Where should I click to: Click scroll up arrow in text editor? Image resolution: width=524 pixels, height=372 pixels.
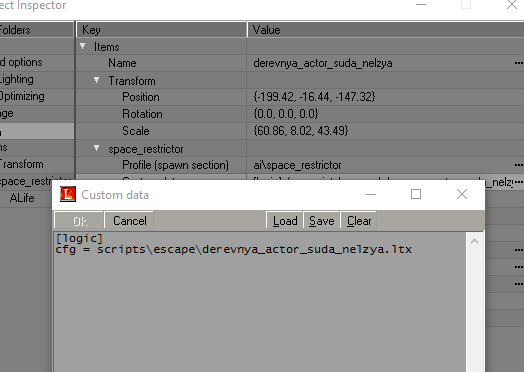click(x=474, y=241)
